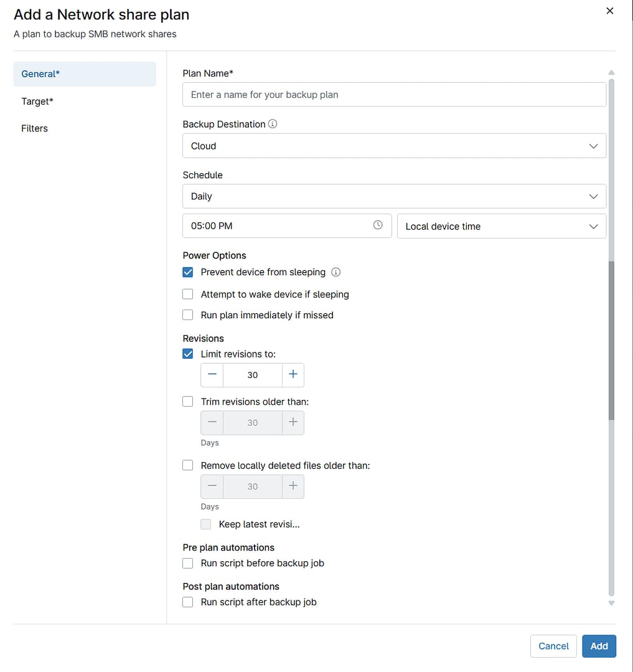The height and width of the screenshot is (672, 633).
Task: Open the Backup Destination Cloud dropdown
Action: [394, 146]
